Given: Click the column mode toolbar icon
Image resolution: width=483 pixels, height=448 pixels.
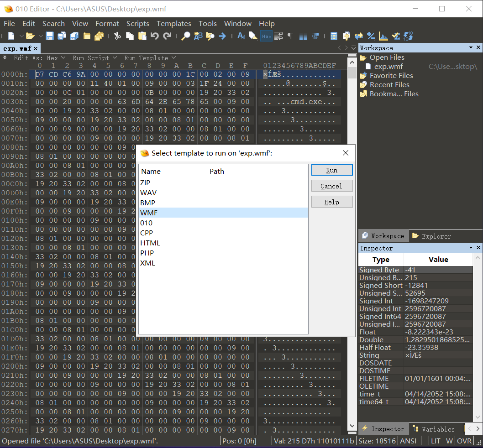Looking at the screenshot, I should [x=303, y=36].
